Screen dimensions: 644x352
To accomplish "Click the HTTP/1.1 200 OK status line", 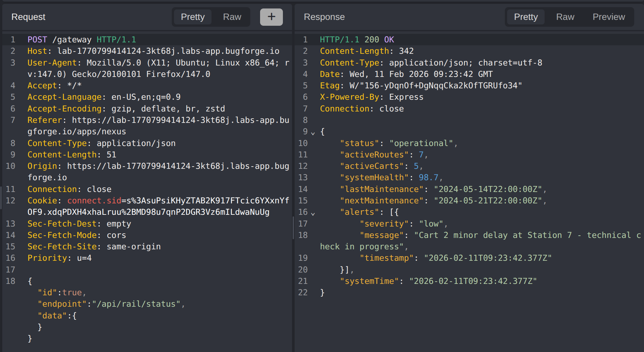I will [357, 40].
